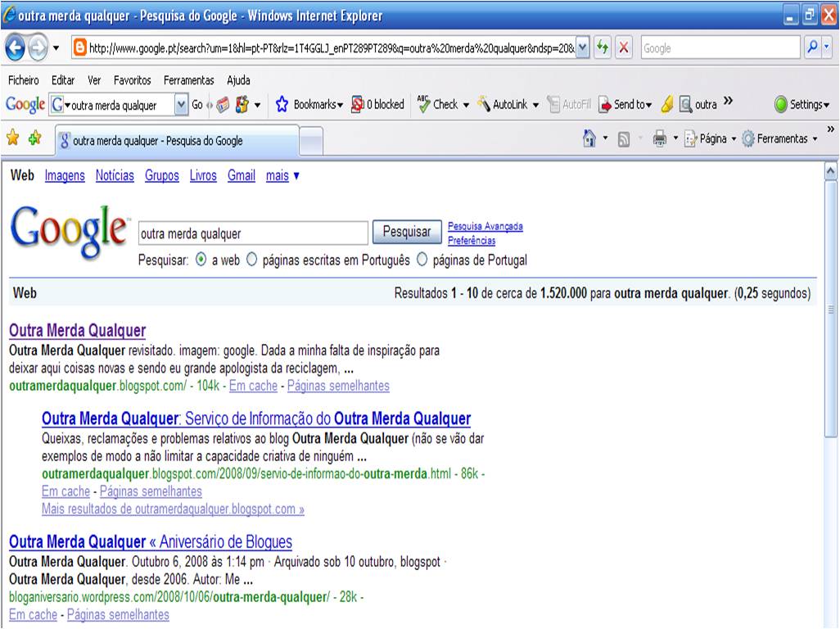Screen dimensions: 840x629
Task: Open the recent pages dropdown beside Forward
Action: 56,48
